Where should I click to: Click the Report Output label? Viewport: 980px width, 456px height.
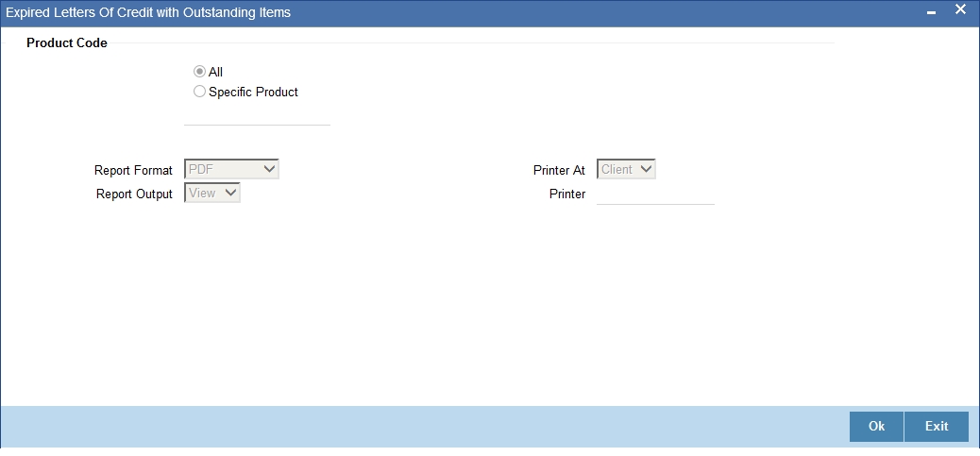(x=134, y=194)
